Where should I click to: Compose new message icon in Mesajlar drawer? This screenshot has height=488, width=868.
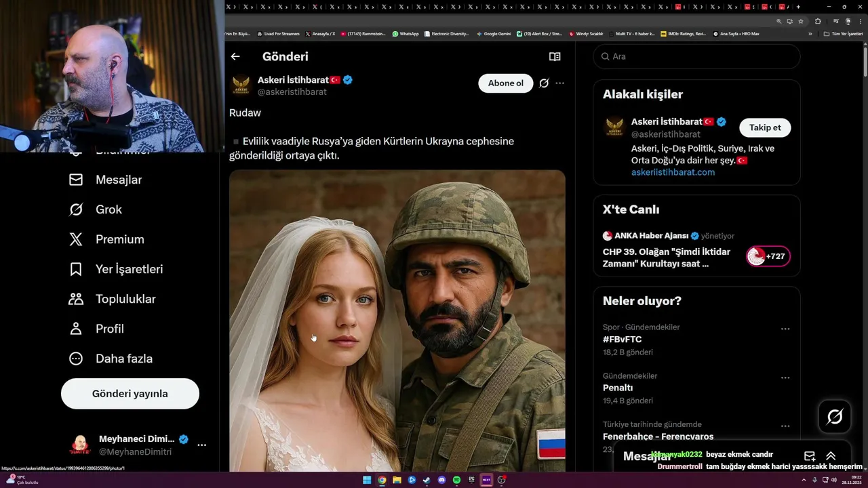[810, 456]
